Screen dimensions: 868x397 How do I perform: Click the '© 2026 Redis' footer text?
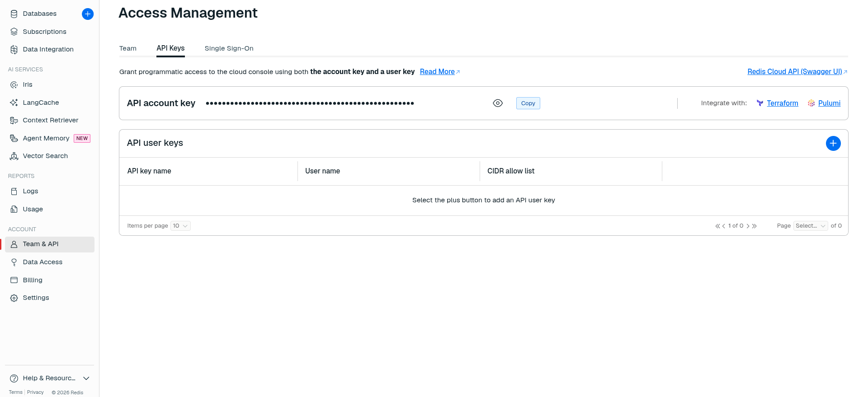[x=67, y=392]
